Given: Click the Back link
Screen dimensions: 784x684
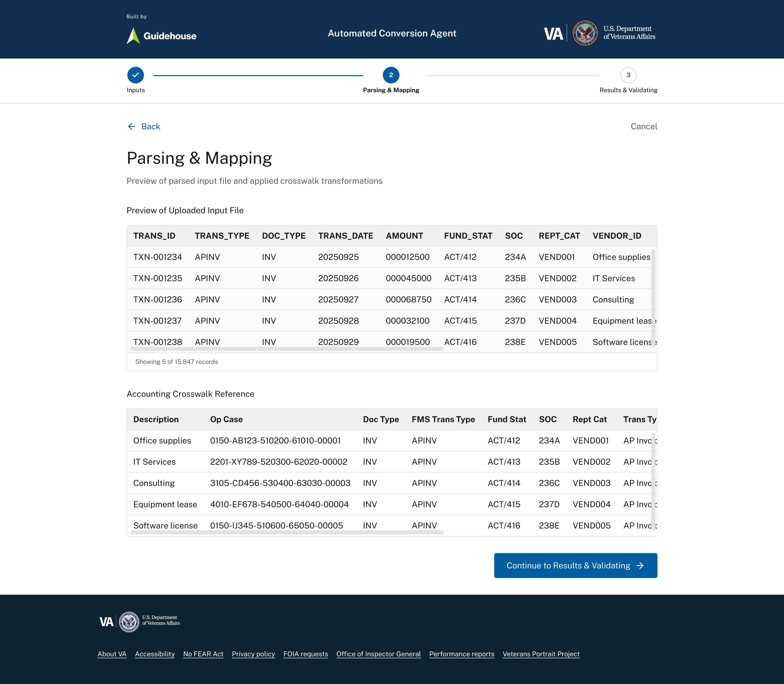Looking at the screenshot, I should coord(150,126).
